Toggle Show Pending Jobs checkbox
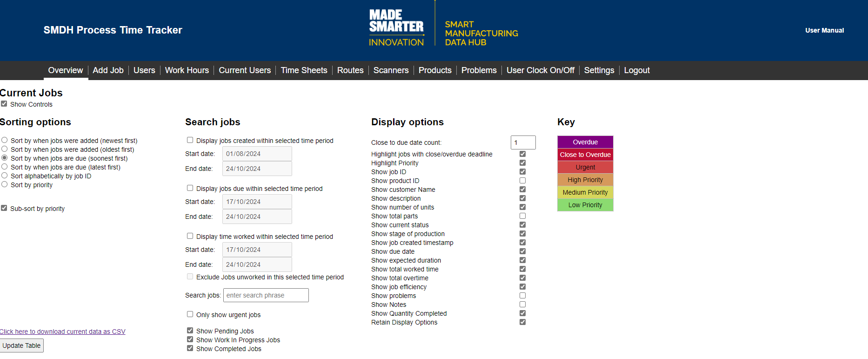 190,331
